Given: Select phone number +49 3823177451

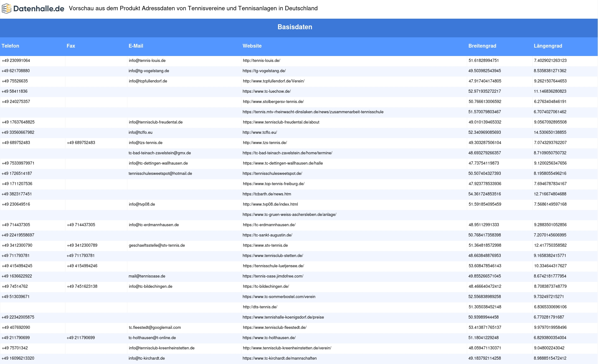Looking at the screenshot, I should coord(17,194).
